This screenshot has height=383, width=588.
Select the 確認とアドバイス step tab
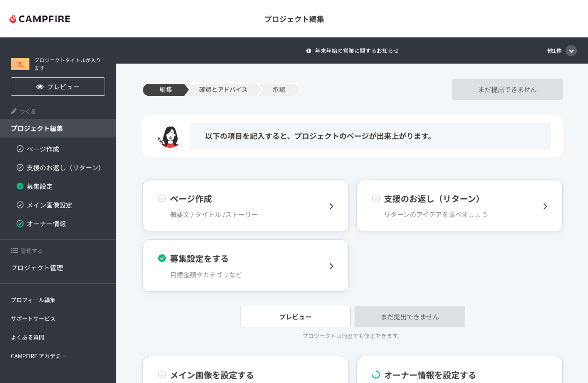223,90
